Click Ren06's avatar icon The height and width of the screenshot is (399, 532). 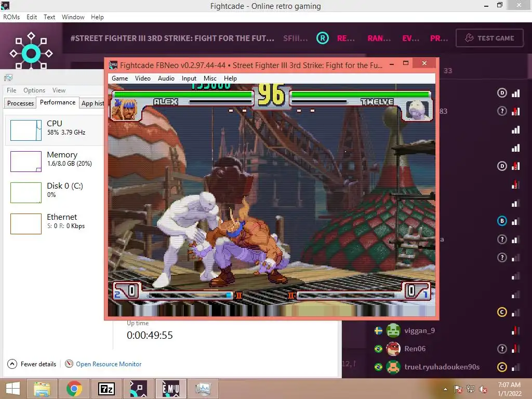393,349
